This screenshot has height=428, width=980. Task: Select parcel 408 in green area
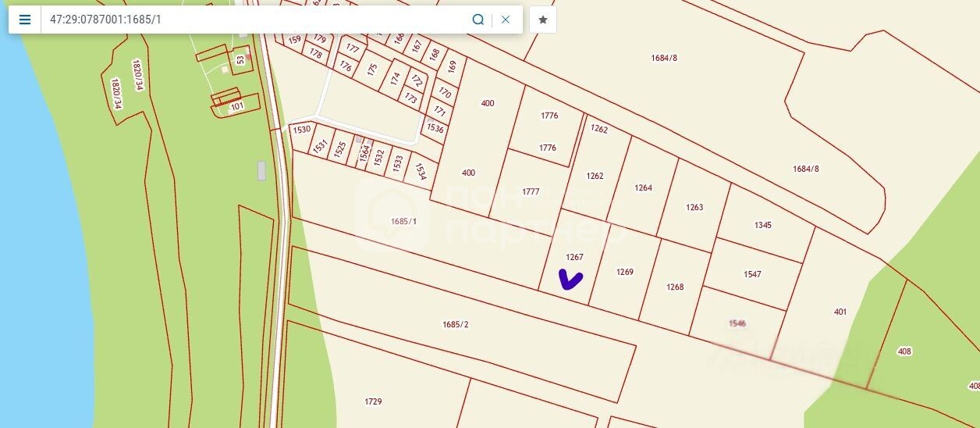904,351
